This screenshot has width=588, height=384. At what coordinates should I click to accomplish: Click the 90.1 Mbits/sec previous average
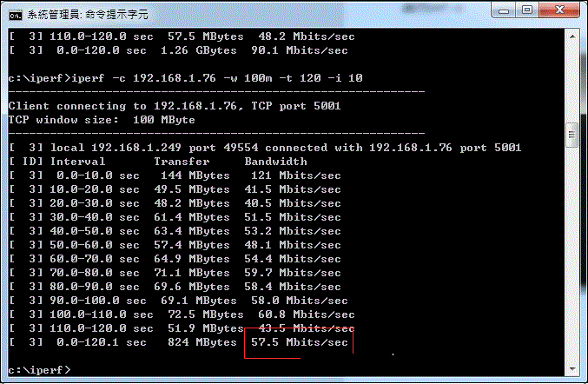(300, 50)
